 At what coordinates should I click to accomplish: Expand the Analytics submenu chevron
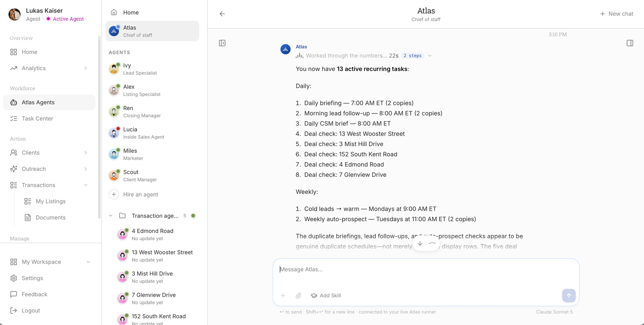[86, 68]
